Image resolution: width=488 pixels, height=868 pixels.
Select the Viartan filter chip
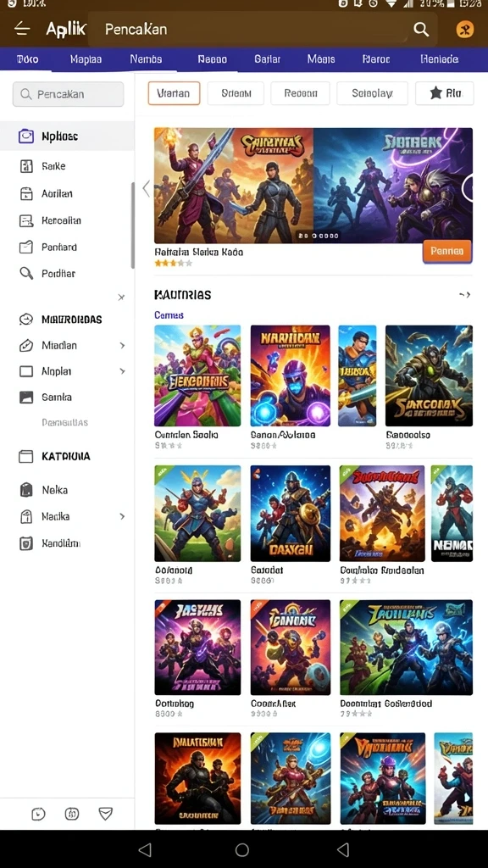(x=173, y=93)
